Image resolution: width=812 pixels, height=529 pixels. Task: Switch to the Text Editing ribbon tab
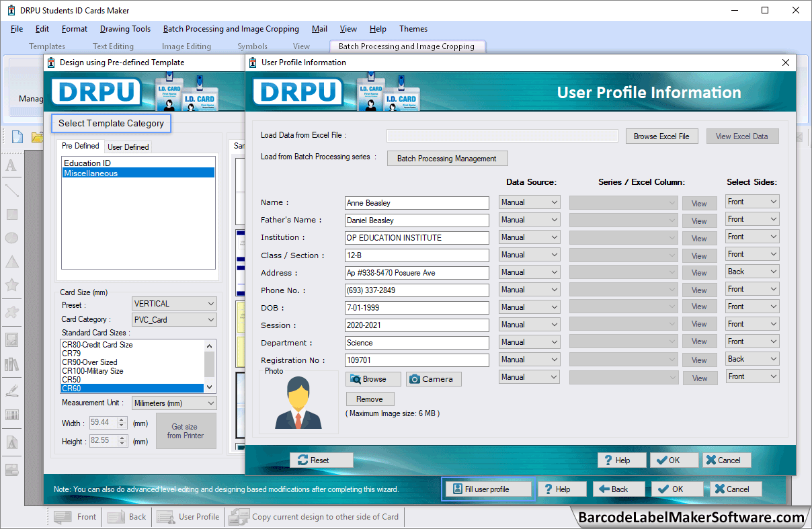point(113,46)
